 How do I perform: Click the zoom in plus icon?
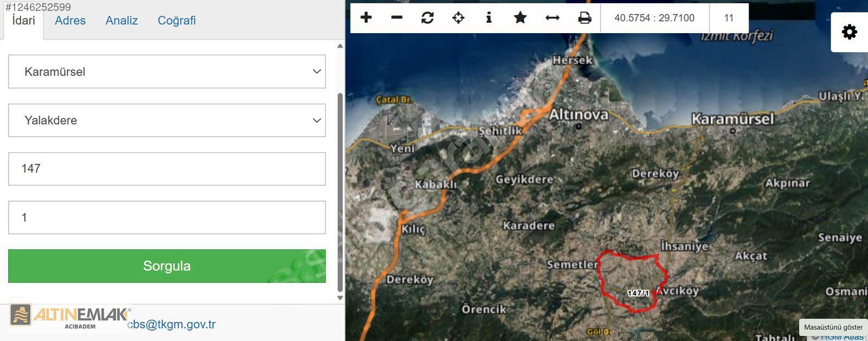coord(366,18)
